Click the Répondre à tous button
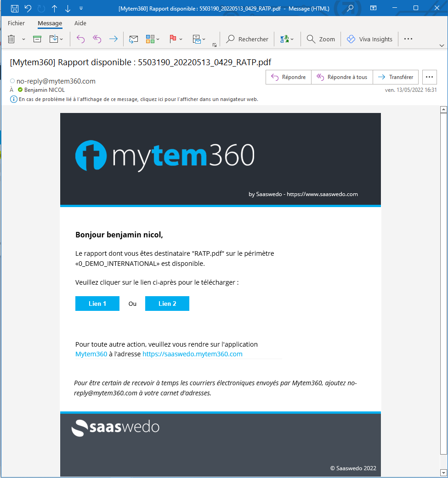Viewport: 448px width, 478px height. click(342, 77)
